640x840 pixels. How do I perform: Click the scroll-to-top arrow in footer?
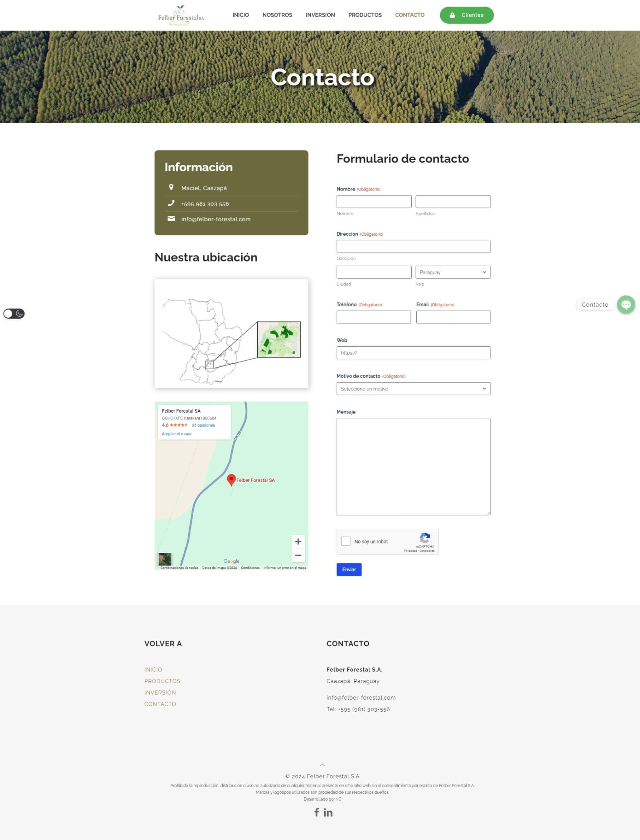(322, 765)
